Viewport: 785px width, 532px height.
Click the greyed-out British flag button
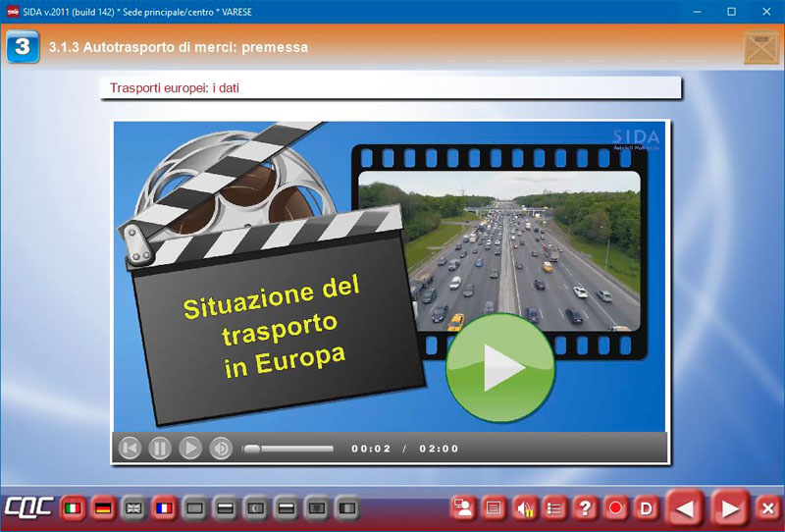(133, 508)
